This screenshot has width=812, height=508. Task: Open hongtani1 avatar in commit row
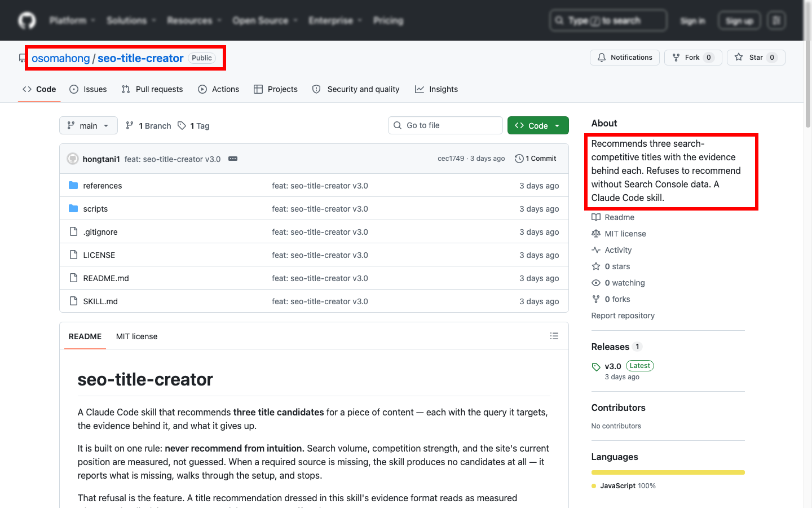click(73, 159)
